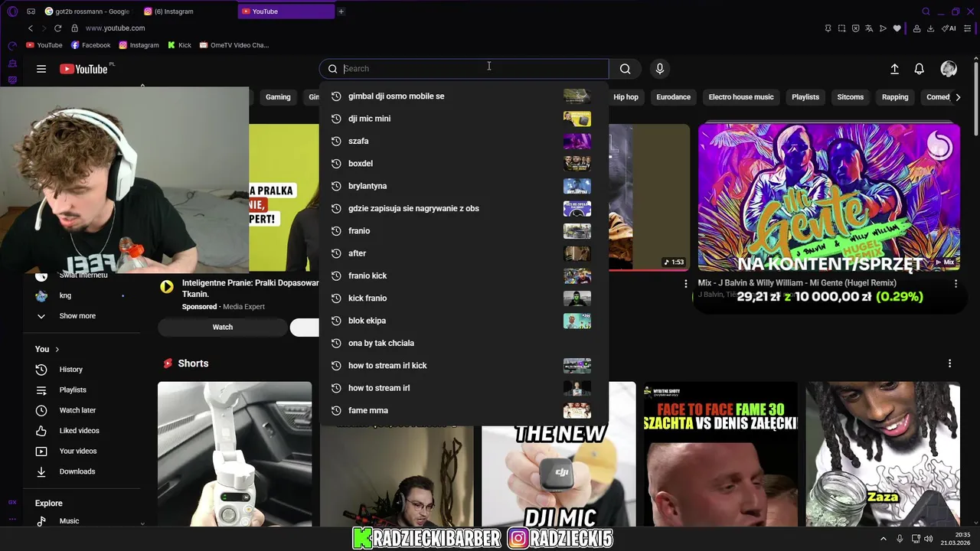980x551 pixels.
Task: Click the site padlock security icon
Action: [75, 28]
